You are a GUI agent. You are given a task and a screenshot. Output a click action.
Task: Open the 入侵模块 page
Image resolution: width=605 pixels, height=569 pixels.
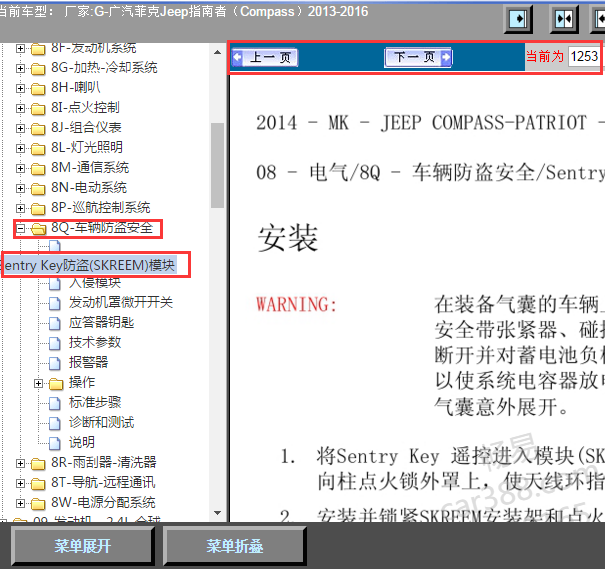(95, 283)
